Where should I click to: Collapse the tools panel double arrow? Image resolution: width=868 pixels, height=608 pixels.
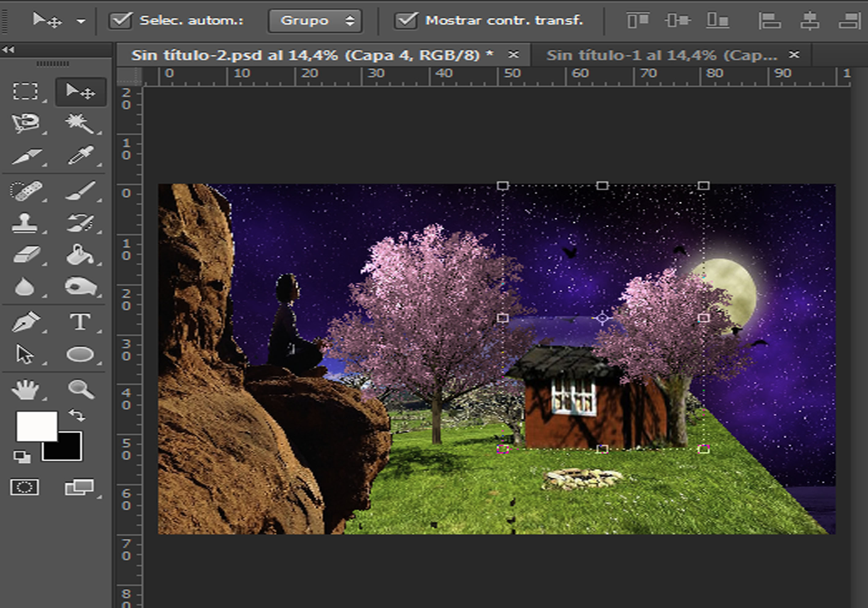coord(8,50)
